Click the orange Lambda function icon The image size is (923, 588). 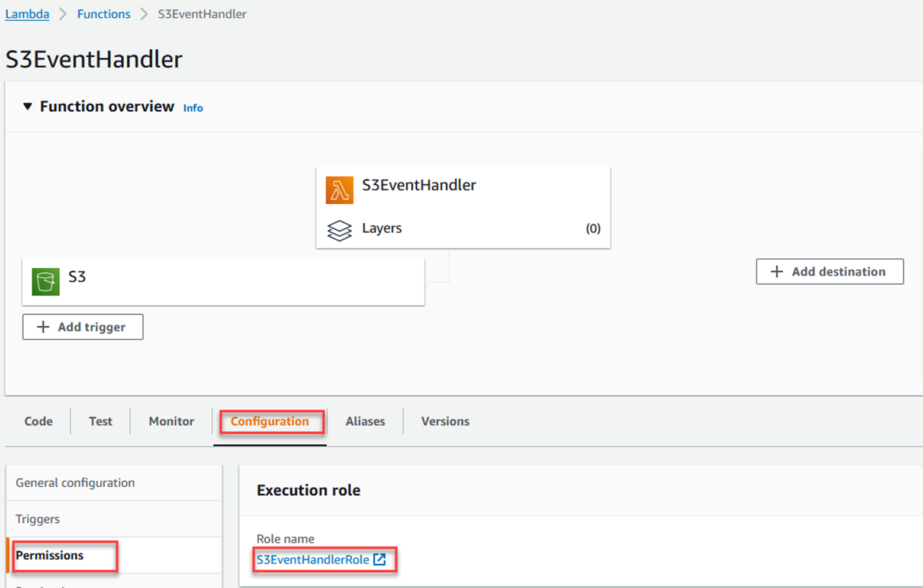coord(339,190)
